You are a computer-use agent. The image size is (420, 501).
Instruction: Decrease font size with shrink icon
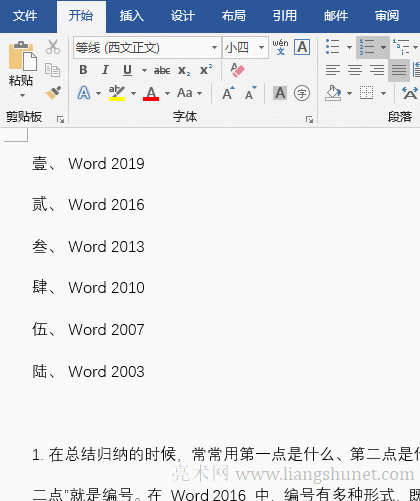click(251, 93)
